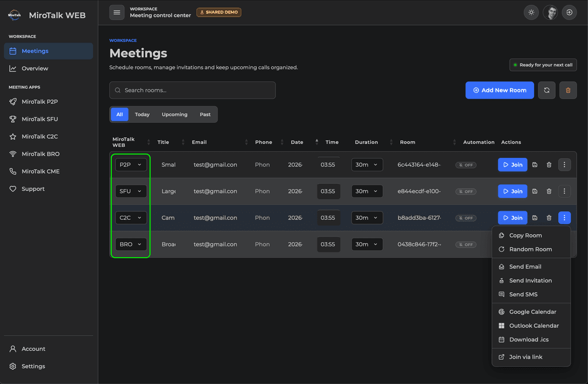
Task: Join the P2P room
Action: click(512, 165)
